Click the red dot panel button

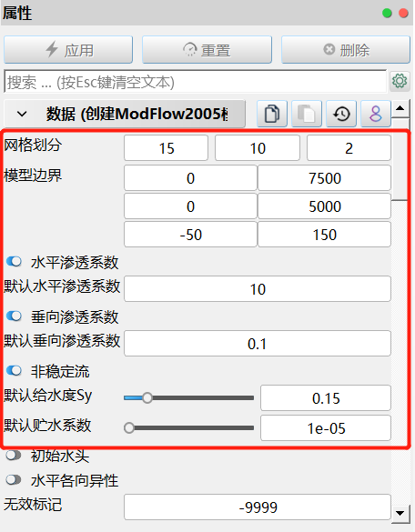pyautogui.click(x=403, y=14)
